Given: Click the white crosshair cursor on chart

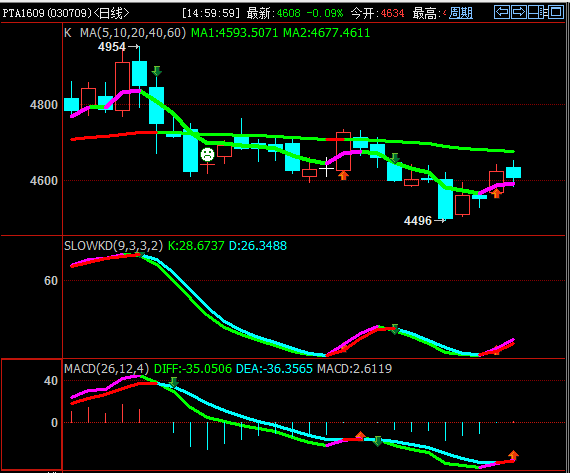Looking at the screenshot, I should 326,168.
